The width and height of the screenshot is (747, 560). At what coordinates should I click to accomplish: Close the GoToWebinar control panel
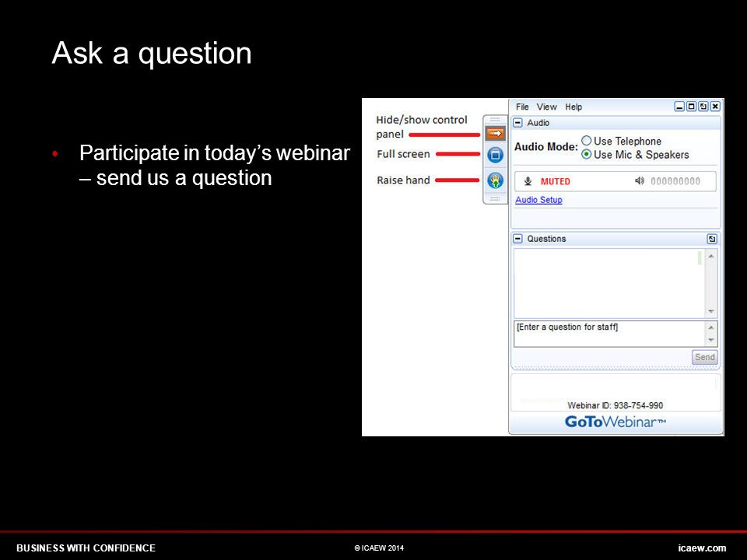point(715,107)
